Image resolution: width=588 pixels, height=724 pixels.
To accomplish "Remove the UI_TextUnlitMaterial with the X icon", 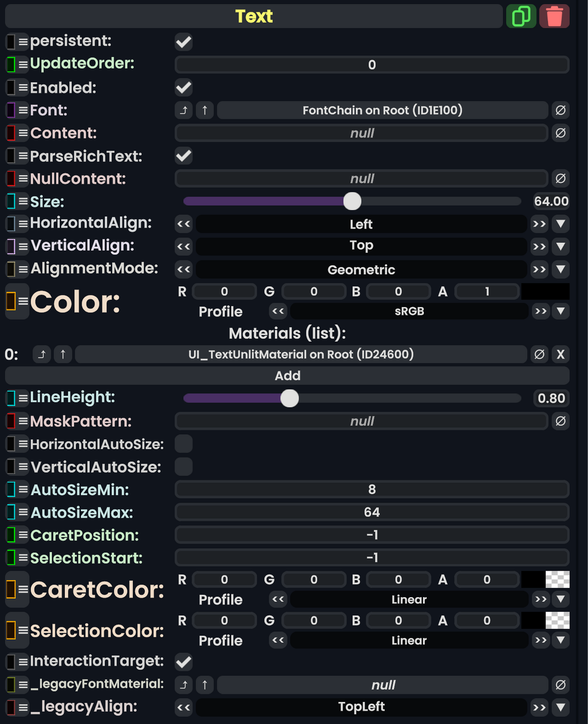I will [561, 354].
